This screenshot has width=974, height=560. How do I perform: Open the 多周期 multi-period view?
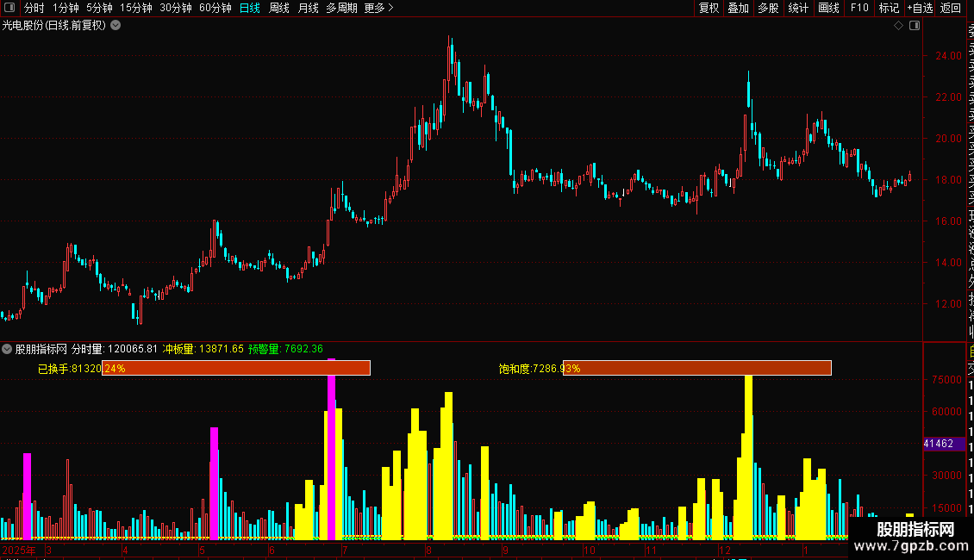coord(341,8)
